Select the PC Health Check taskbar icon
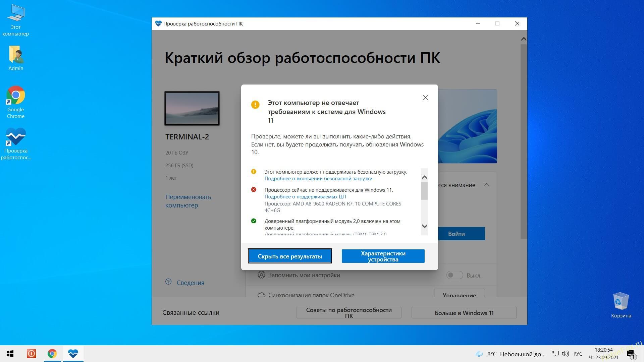Viewport: 644px width, 362px height. [73, 354]
